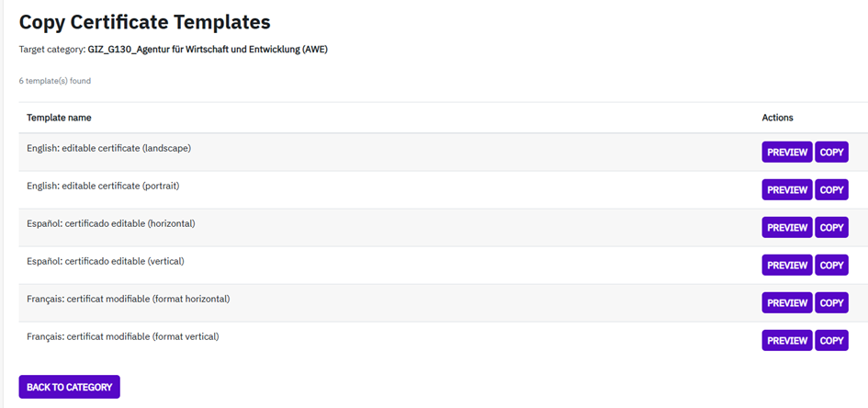Preview Français certificat modifiable (format vertical)

tap(786, 341)
